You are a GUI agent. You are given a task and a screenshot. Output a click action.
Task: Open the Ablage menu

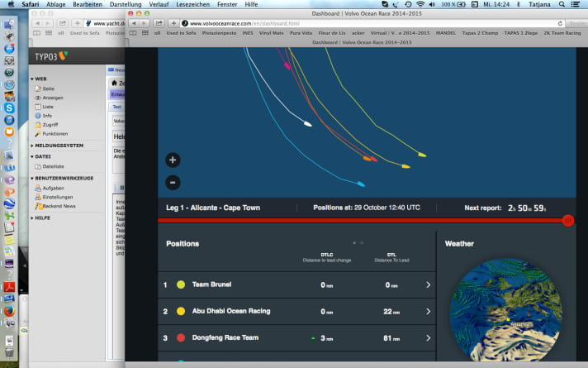56,4
